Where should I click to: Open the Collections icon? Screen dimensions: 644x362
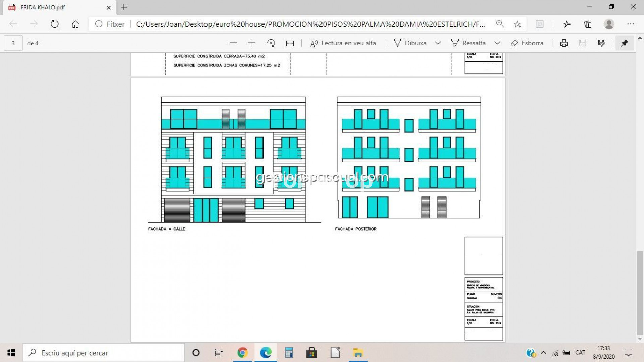click(x=588, y=24)
